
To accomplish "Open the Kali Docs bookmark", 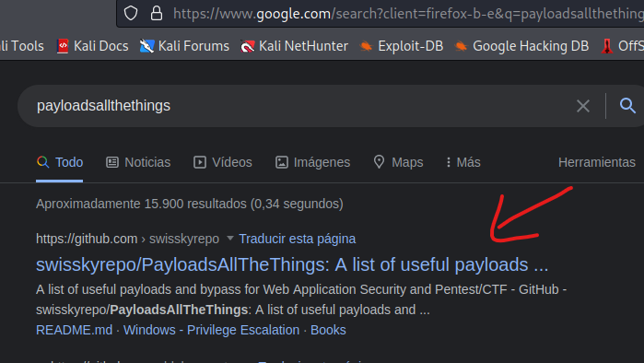I will click(92, 46).
